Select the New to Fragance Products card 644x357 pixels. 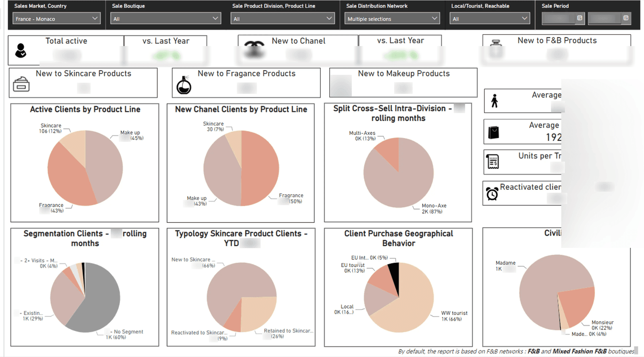(x=246, y=83)
